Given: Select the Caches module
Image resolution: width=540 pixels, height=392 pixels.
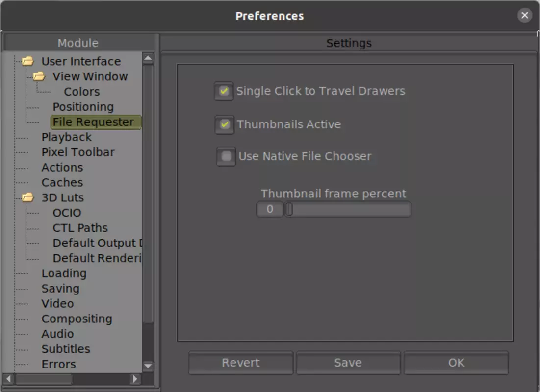Looking at the screenshot, I should point(62,182).
